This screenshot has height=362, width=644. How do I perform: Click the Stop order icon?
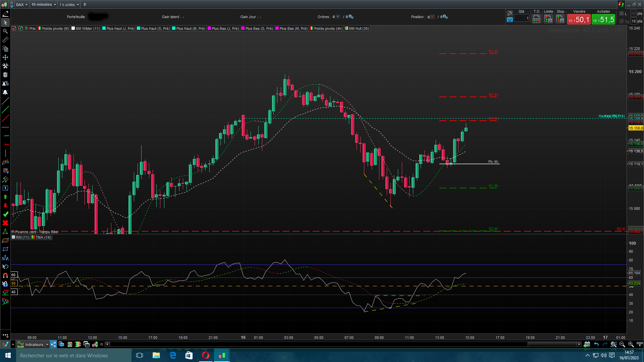(560, 19)
